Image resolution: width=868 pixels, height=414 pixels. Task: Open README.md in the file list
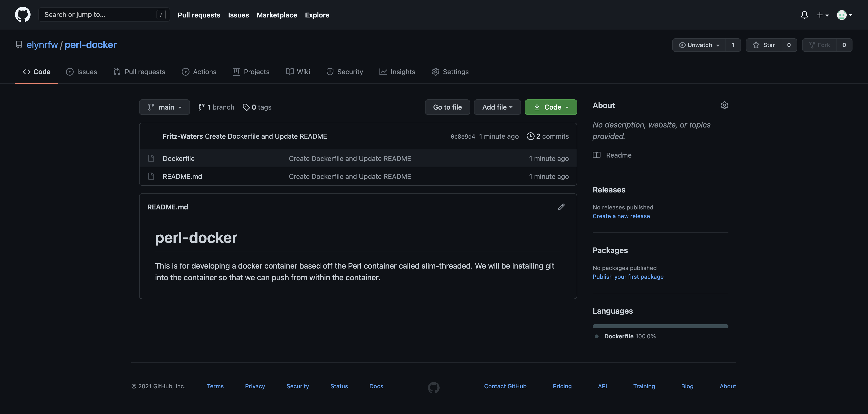click(182, 177)
